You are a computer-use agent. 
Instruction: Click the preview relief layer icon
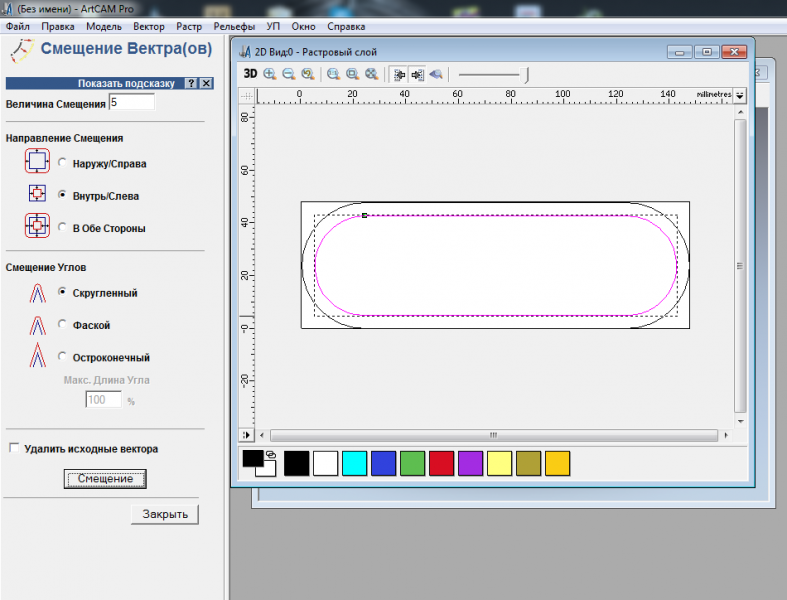click(x=436, y=74)
